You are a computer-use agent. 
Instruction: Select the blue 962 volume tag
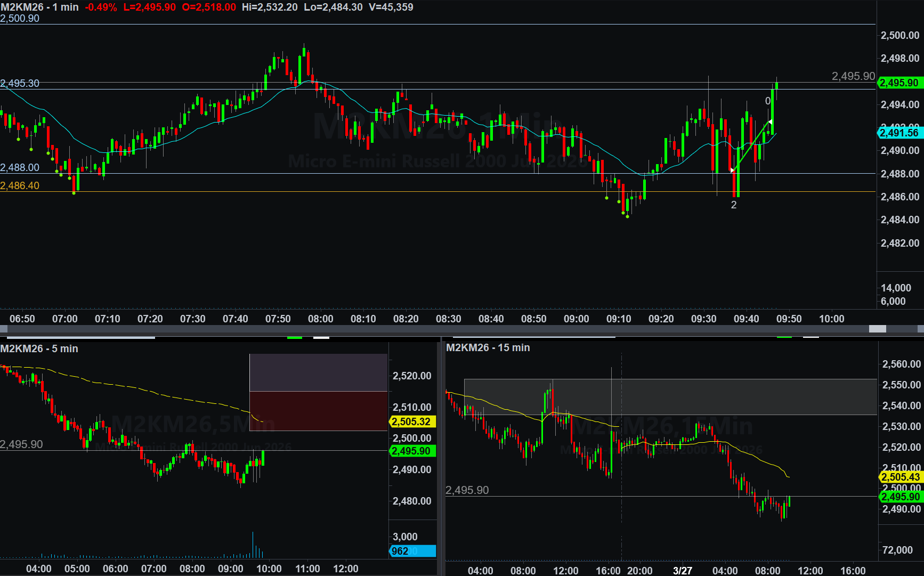click(412, 551)
